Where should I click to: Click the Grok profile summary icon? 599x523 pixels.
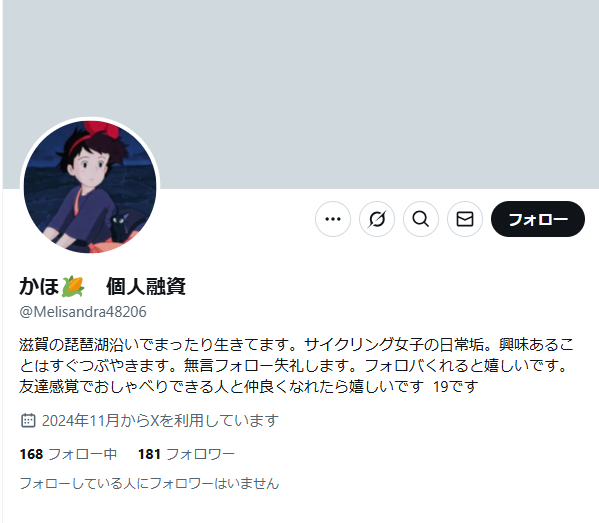(377, 219)
